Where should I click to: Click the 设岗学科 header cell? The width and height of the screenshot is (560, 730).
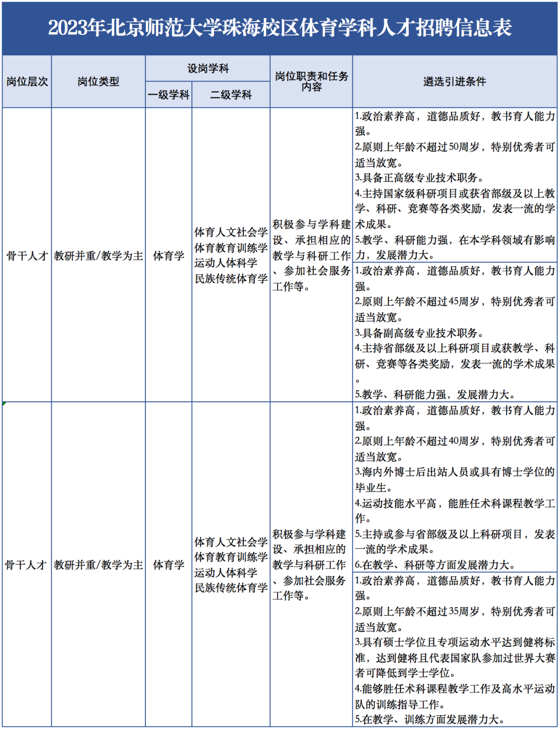[x=208, y=68]
